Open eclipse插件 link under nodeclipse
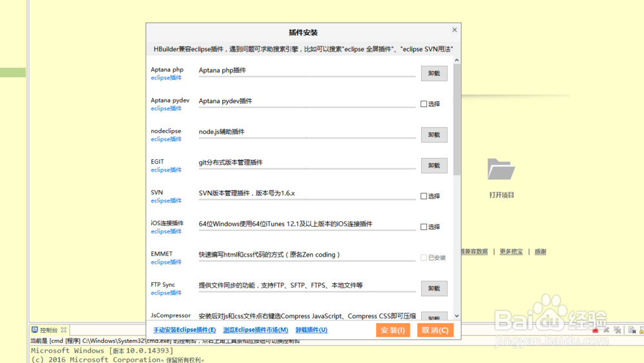The image size is (644, 363). point(166,139)
